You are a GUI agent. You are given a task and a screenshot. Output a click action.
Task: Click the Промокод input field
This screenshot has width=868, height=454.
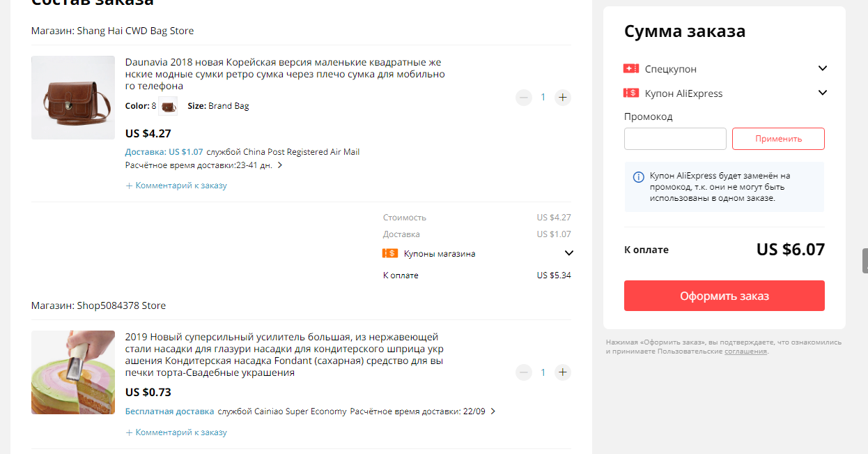click(675, 139)
